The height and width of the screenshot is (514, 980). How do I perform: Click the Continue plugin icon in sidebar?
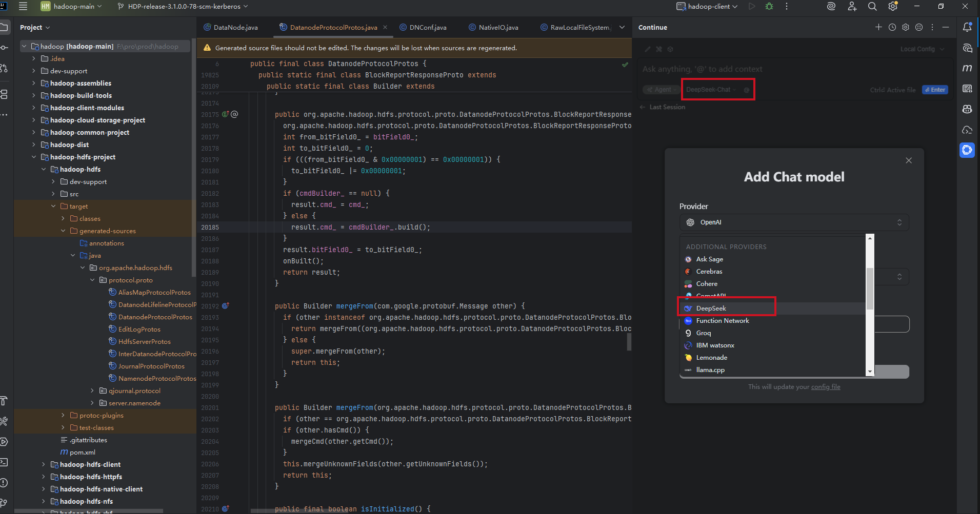(967, 150)
